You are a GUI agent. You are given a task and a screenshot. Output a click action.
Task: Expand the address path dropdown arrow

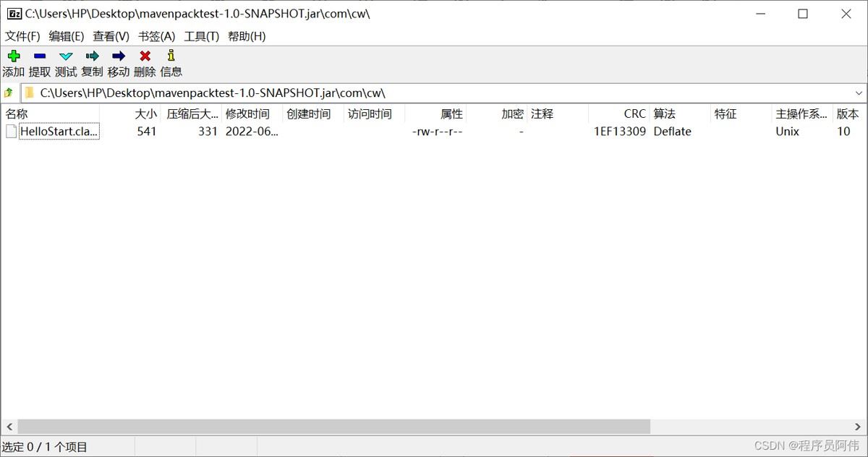[859, 93]
